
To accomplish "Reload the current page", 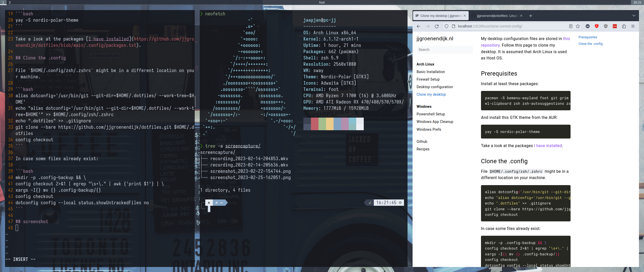I will [437, 26].
